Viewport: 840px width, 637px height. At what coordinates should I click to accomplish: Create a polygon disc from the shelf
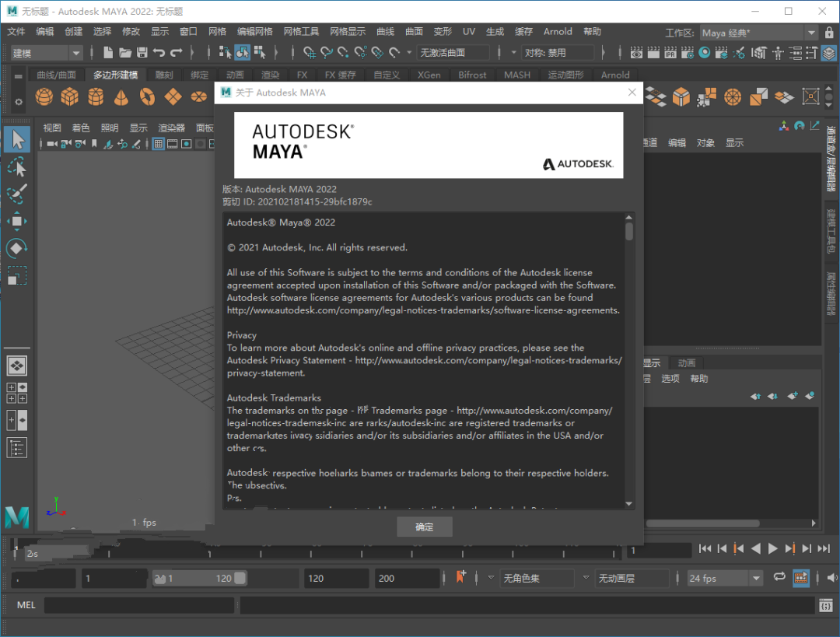199,97
